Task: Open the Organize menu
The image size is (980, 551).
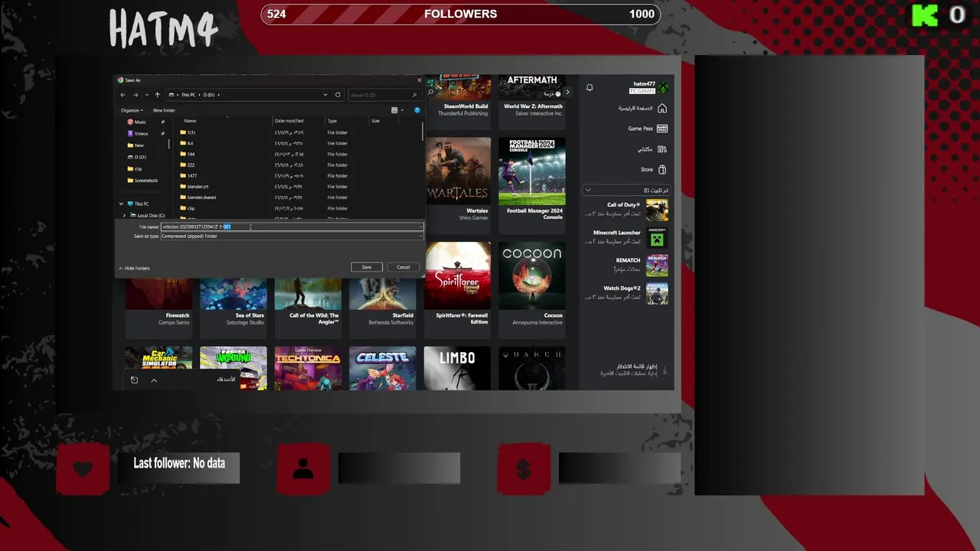Action: point(132,110)
